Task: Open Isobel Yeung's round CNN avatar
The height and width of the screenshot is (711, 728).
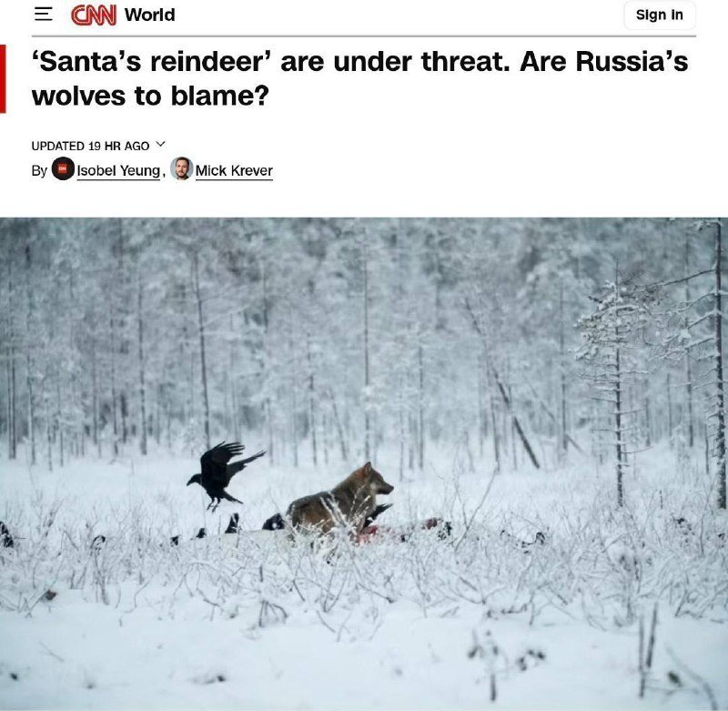Action: pyautogui.click(x=63, y=168)
